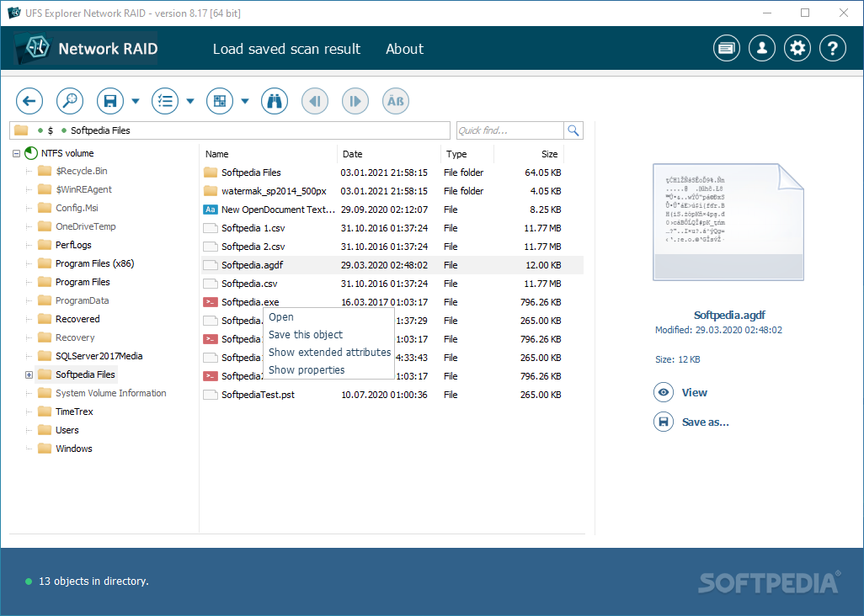
Task: Select the Softpedia.exe file
Action: point(392,302)
